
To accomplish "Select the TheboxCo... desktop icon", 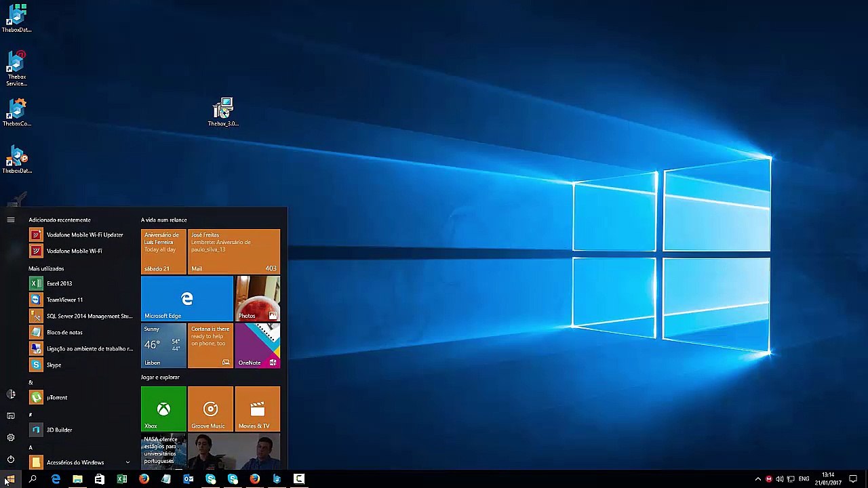I will [x=16, y=113].
